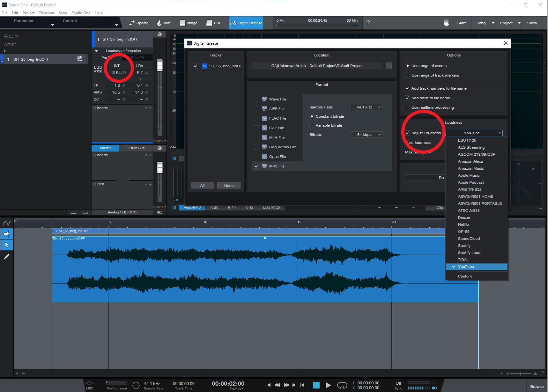
Task: Click the Location path field
Action: point(317,66)
